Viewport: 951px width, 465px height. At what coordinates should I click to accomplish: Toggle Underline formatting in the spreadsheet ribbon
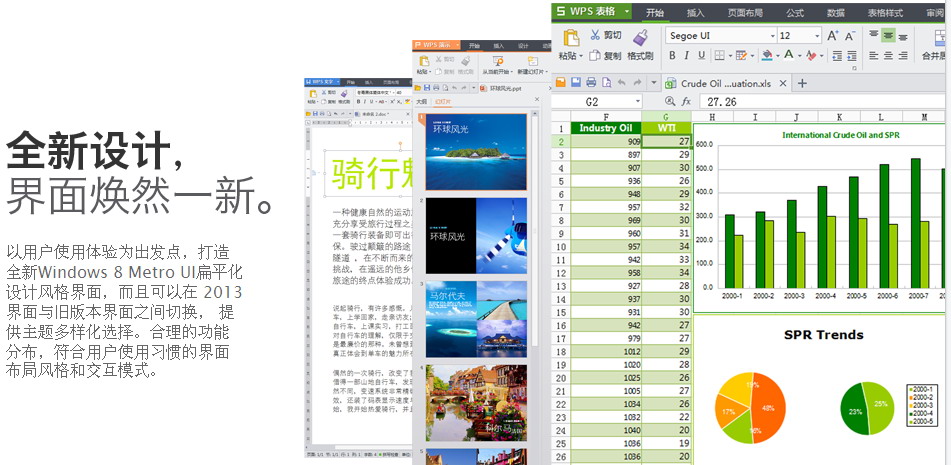[x=702, y=56]
